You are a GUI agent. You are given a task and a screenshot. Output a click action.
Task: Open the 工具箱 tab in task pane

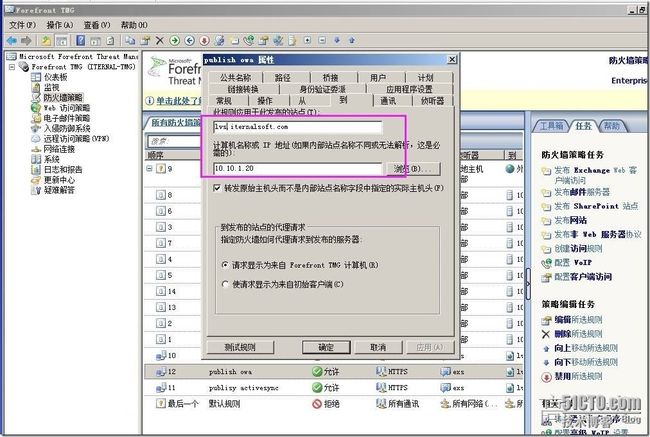click(552, 126)
